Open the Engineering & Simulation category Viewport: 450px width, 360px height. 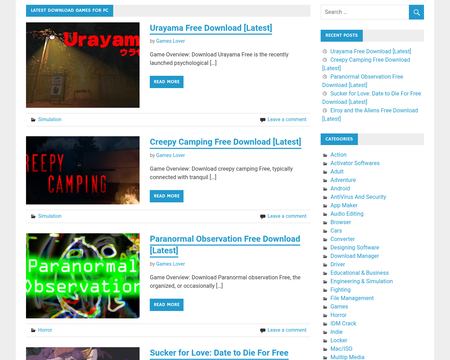pyautogui.click(x=362, y=281)
